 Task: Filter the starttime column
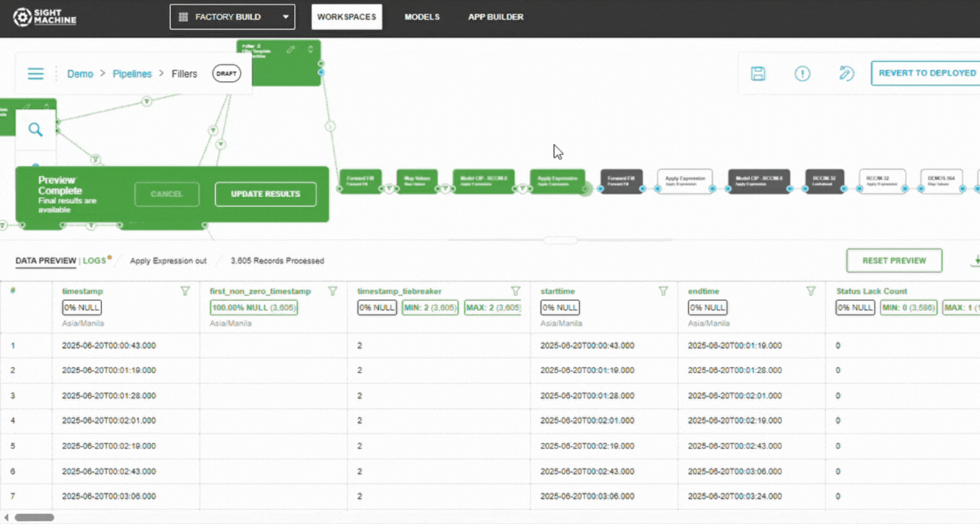click(x=663, y=291)
